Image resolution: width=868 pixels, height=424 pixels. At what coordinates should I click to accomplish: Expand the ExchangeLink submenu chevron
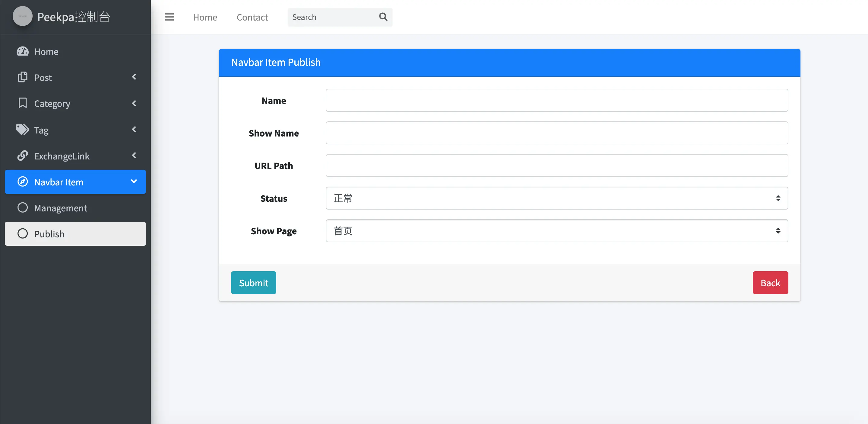[x=134, y=155]
